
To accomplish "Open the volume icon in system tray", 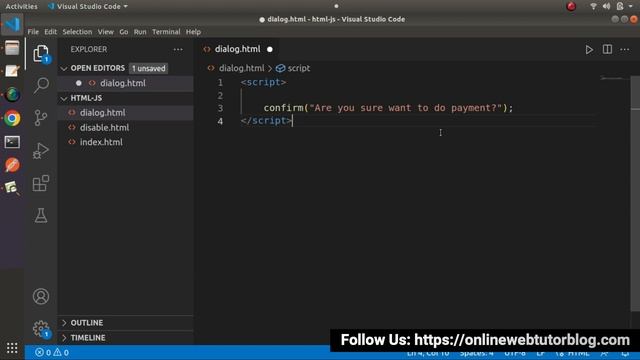I will (x=606, y=6).
